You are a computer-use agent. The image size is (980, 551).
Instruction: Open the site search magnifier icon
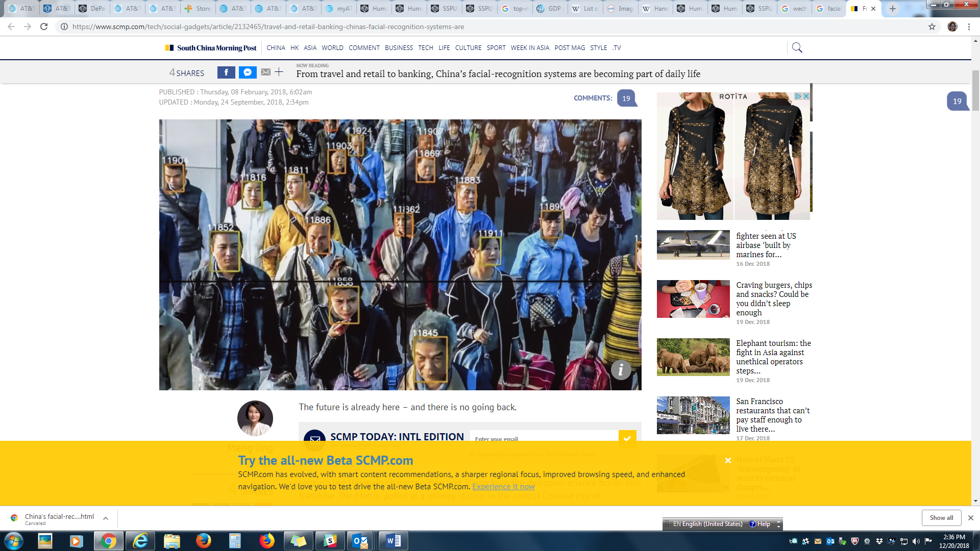coord(797,47)
